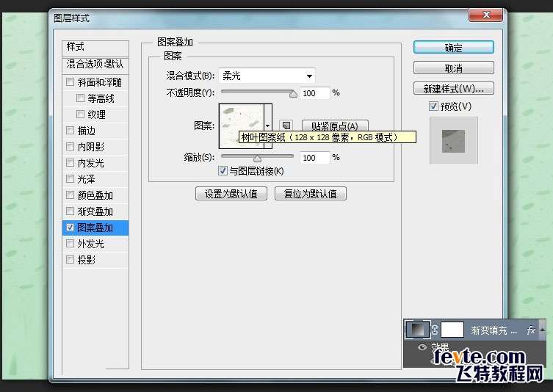The height and width of the screenshot is (392, 553).
Task: Select 描边 style label
Action: pos(87,131)
